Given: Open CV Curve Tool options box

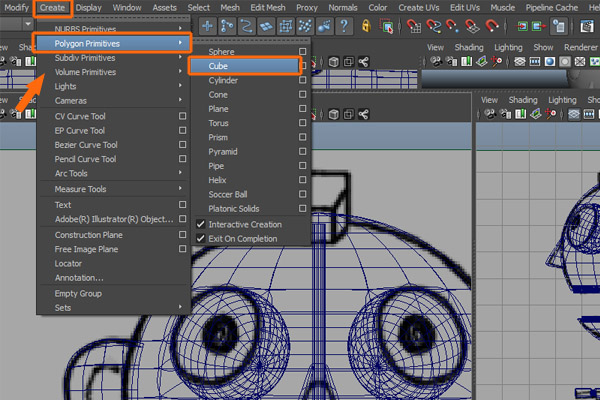Looking at the screenshot, I should tap(182, 116).
